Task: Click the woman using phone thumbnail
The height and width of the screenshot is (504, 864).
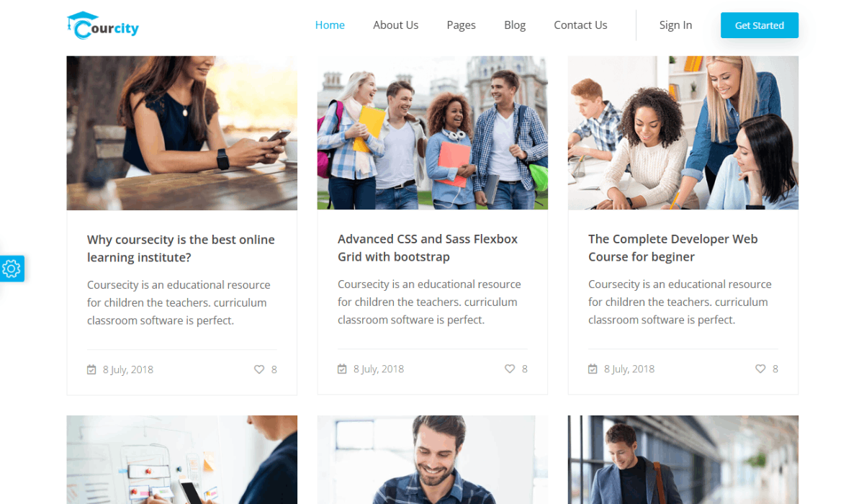Action: click(182, 133)
